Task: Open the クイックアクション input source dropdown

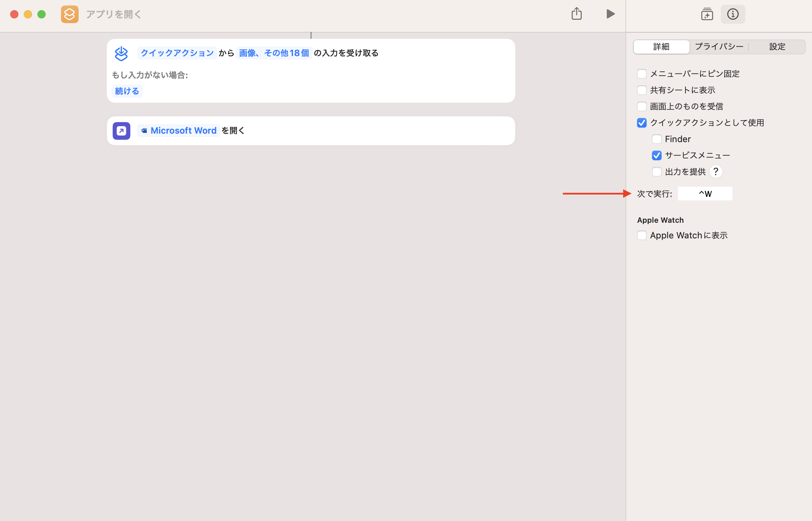Action: click(177, 53)
